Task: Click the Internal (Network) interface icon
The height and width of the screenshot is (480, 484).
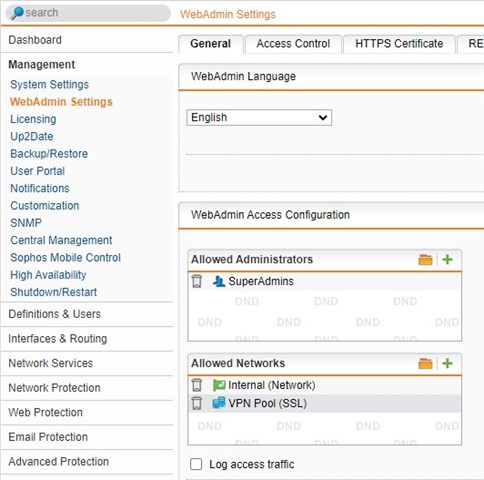Action: pyautogui.click(x=219, y=385)
